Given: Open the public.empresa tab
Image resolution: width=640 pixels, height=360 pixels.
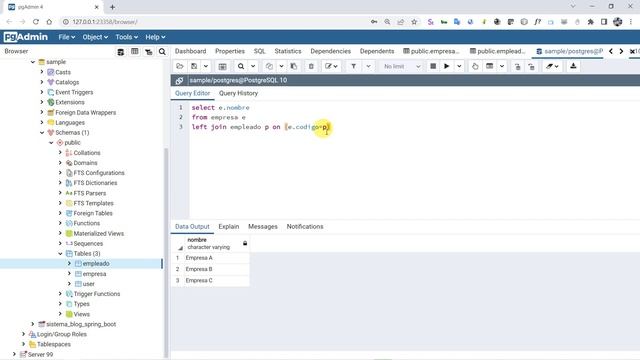Looking at the screenshot, I should tap(431, 51).
